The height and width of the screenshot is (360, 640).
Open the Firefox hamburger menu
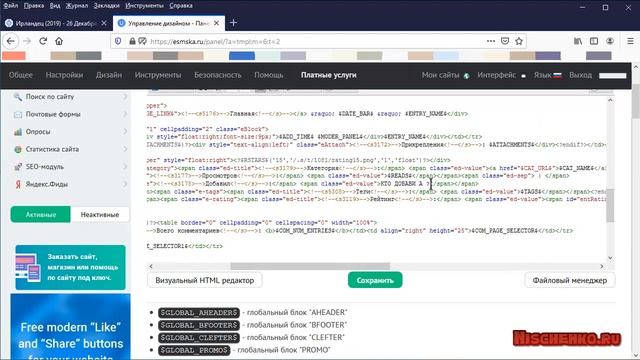pyautogui.click(x=630, y=41)
